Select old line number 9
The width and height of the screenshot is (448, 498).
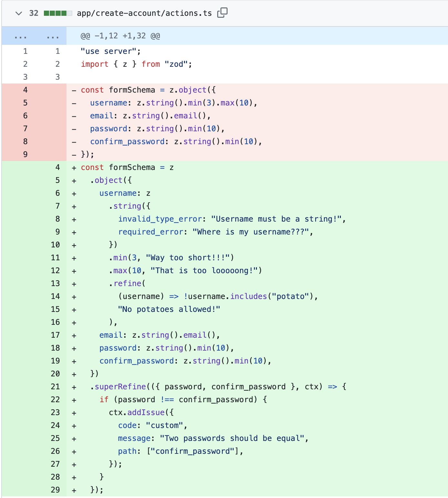(25, 154)
